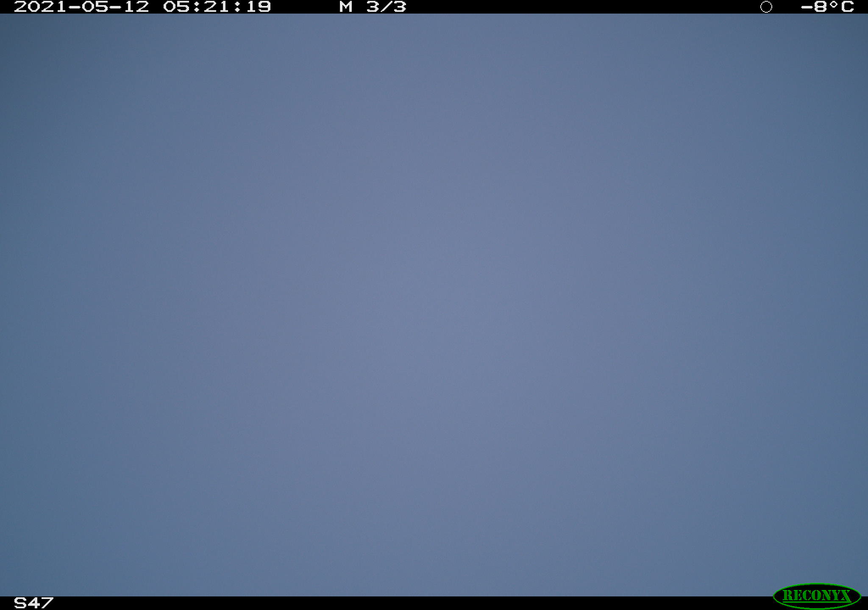Select the M motion trigger indicator
The width and height of the screenshot is (868, 610).
point(346,7)
